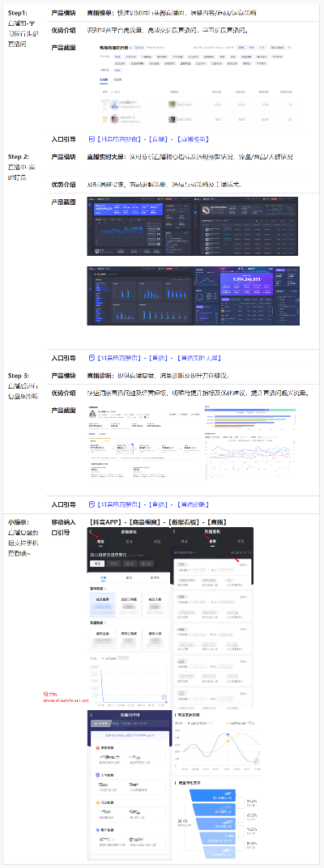This screenshot has height=868, width=324.
Task: Open the top-right dark dashboard screenshot in Step 2
Action: pos(245,226)
